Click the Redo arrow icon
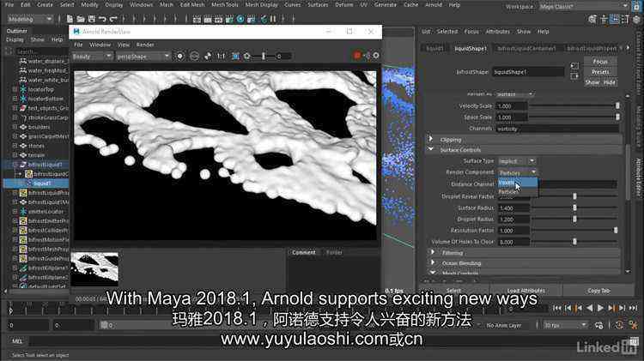The height and width of the screenshot is (361, 644). [113, 19]
